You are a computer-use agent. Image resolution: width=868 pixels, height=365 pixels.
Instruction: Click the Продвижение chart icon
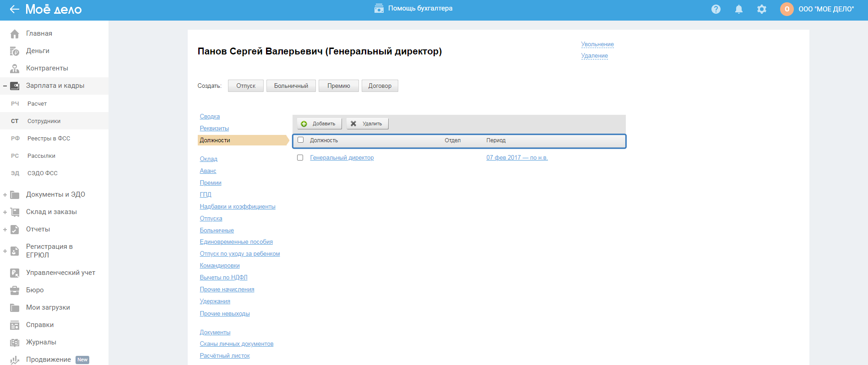click(x=15, y=360)
